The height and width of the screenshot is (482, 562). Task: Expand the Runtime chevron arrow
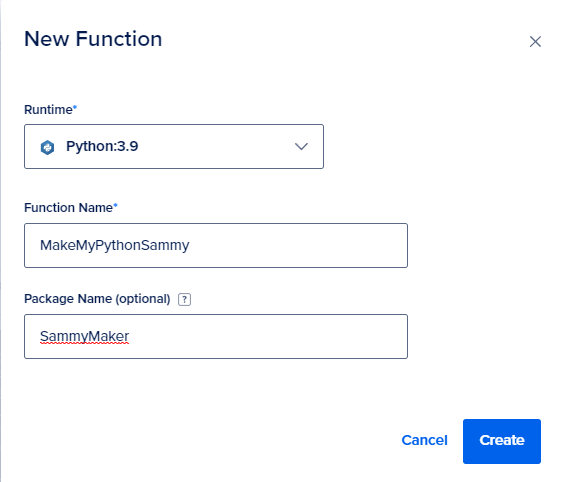point(301,146)
